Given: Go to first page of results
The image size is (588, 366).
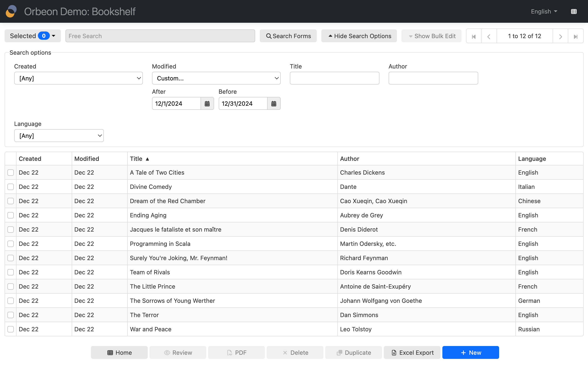Looking at the screenshot, I should [x=474, y=36].
